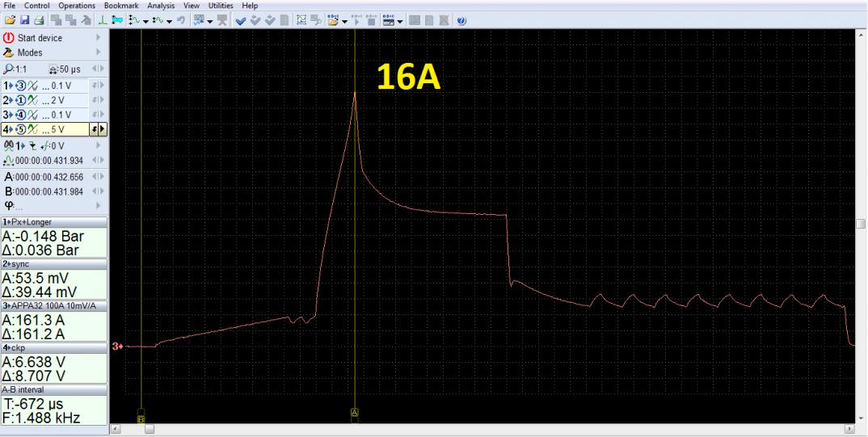Expand Start device submenu arrow
Viewport: 868px width, 437px height.
(98, 38)
